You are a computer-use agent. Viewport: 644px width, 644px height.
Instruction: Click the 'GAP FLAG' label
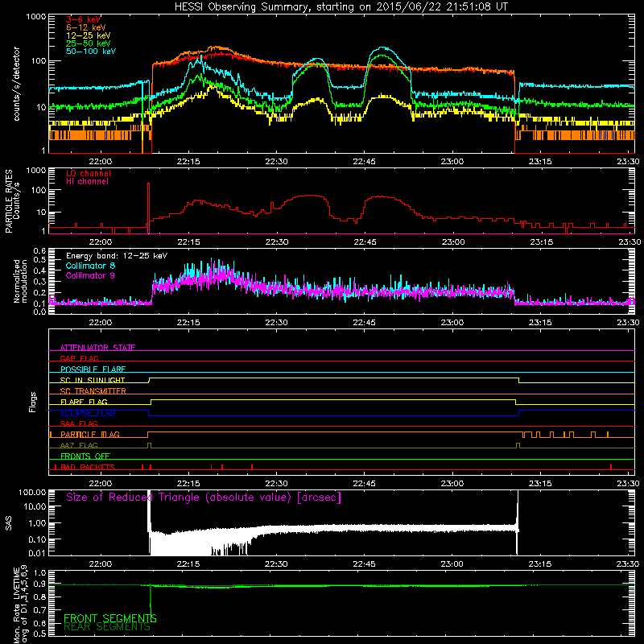(80, 358)
